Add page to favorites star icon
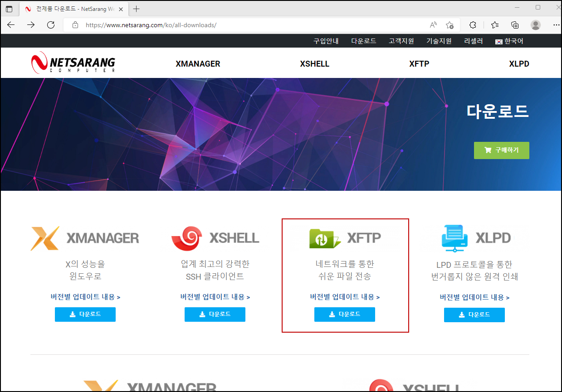The image size is (562, 392). [x=450, y=25]
